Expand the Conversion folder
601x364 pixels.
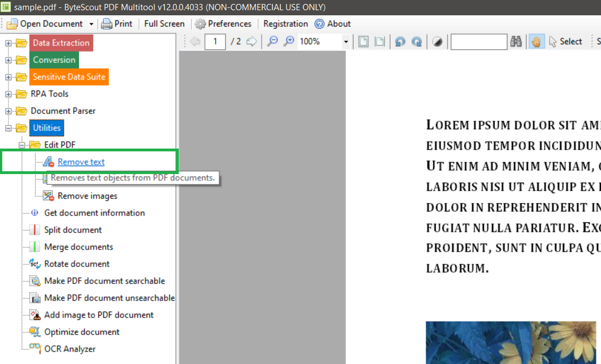tap(9, 60)
